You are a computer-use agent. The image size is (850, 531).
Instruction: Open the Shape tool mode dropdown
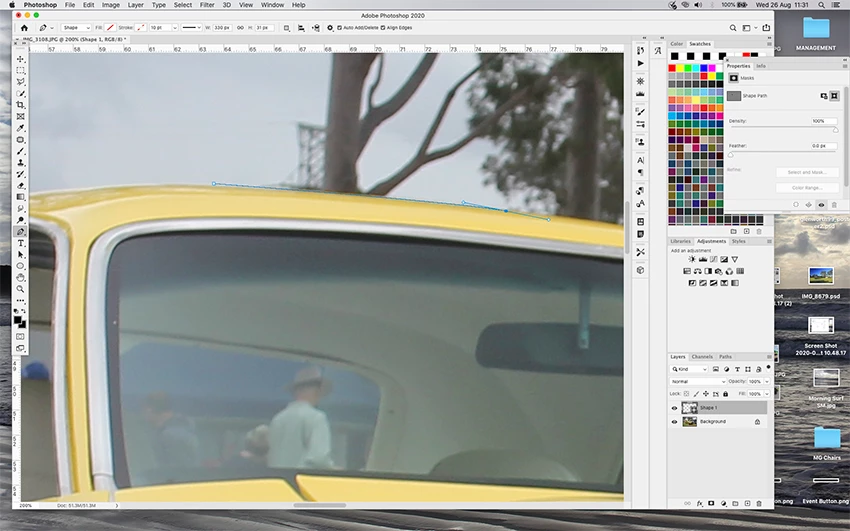click(76, 28)
